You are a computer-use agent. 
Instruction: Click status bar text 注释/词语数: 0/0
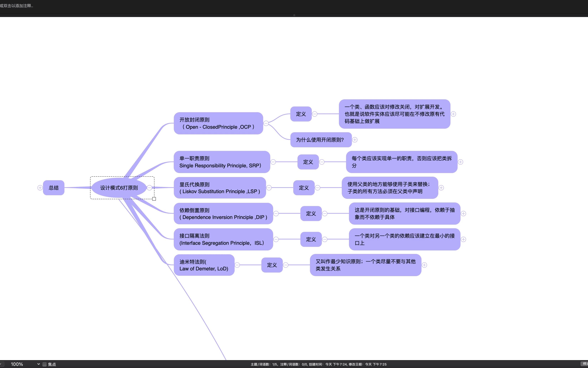[x=294, y=364]
